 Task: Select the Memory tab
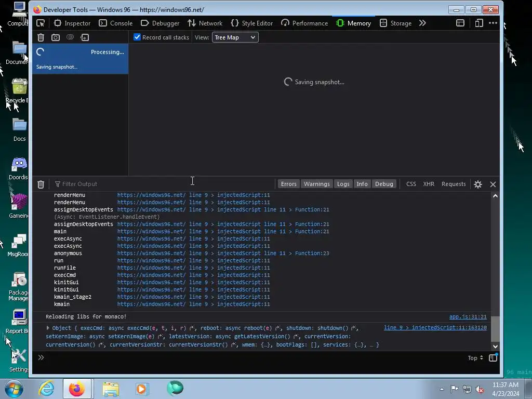point(353,23)
